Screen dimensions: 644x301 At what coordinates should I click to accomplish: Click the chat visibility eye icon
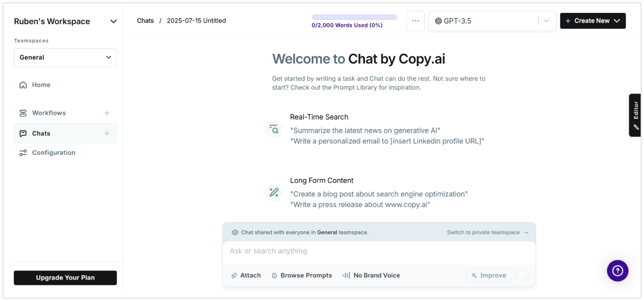coord(235,232)
